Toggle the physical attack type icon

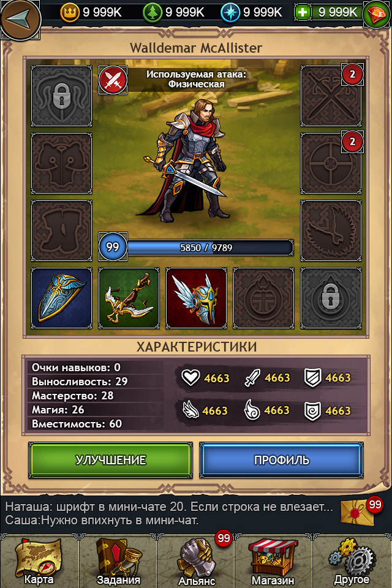click(x=113, y=80)
